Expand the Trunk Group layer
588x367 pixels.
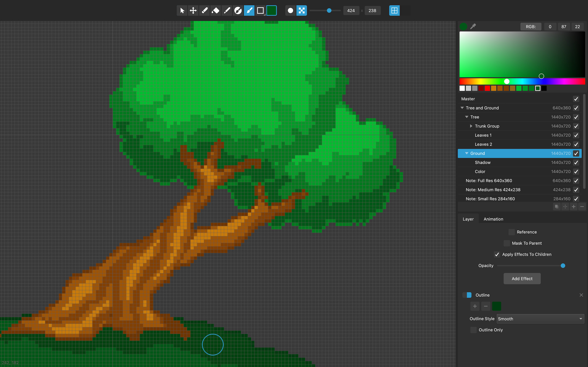471,126
